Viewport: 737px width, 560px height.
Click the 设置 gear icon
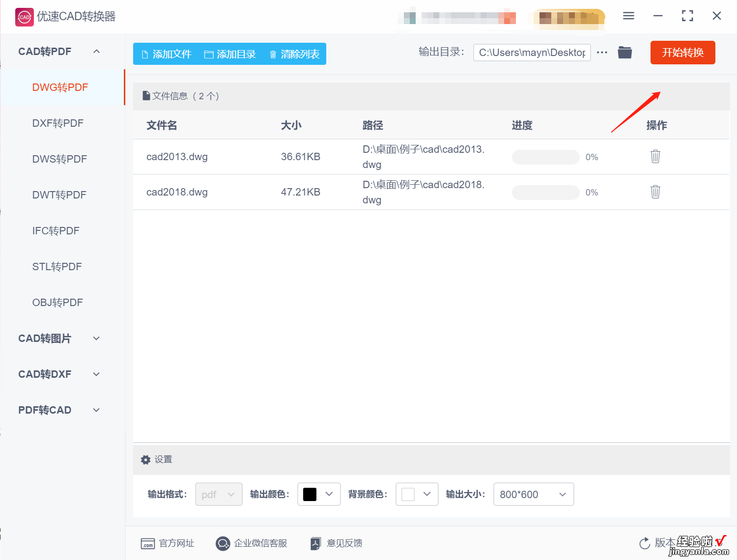tap(145, 460)
